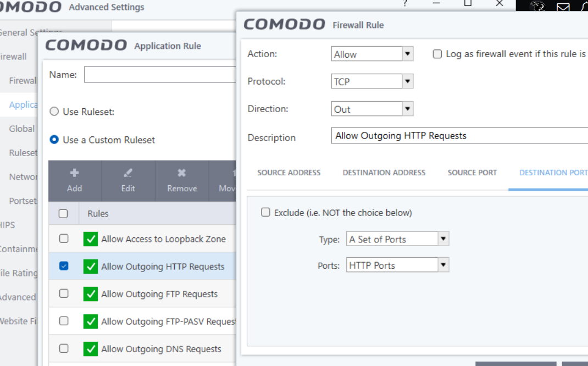Viewport: 588px width, 366px height.
Task: Click green checkmark beside Allow Access to Loopback Zone
Action: click(x=91, y=239)
